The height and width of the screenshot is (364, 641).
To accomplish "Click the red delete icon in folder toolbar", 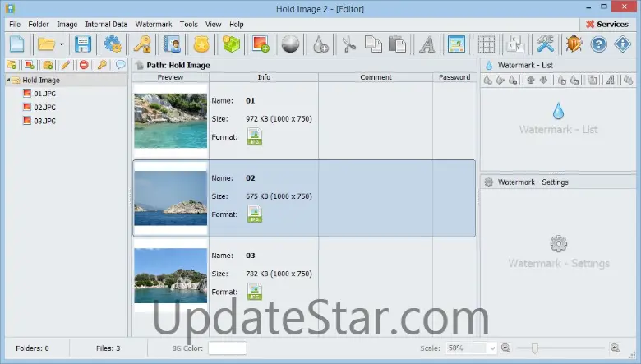I will pyautogui.click(x=85, y=65).
